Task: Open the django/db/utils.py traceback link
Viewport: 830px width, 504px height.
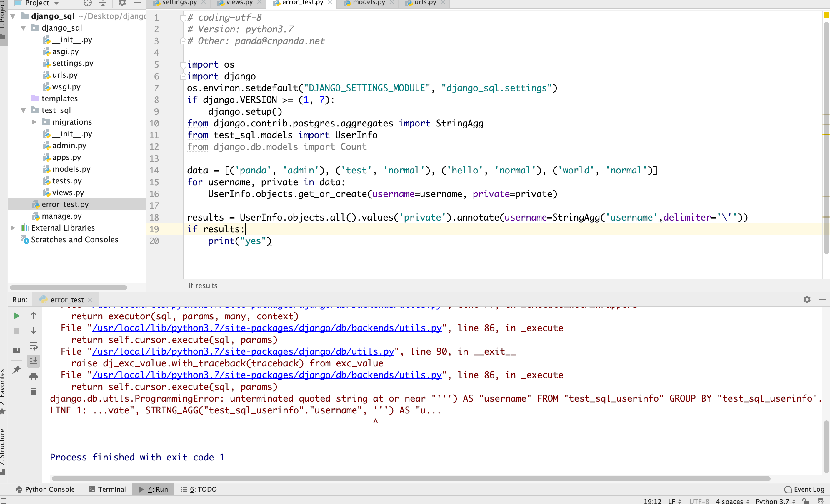Action: point(243,351)
